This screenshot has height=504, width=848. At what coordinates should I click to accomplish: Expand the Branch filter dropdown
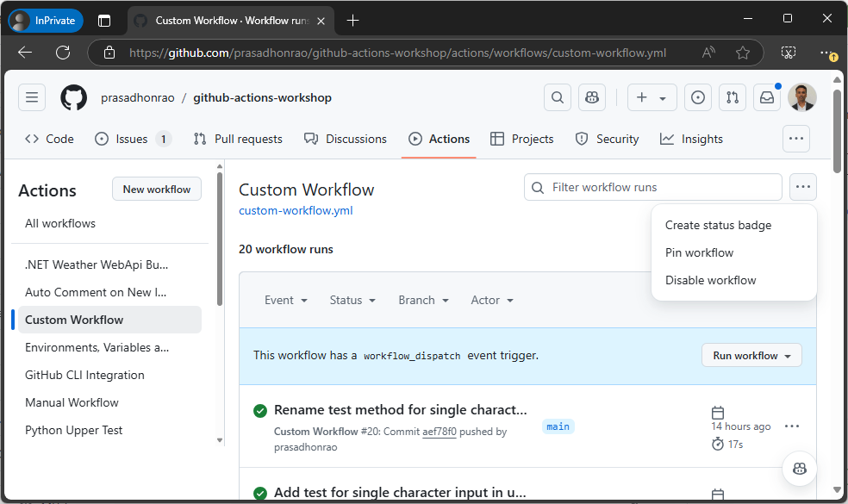(x=424, y=300)
